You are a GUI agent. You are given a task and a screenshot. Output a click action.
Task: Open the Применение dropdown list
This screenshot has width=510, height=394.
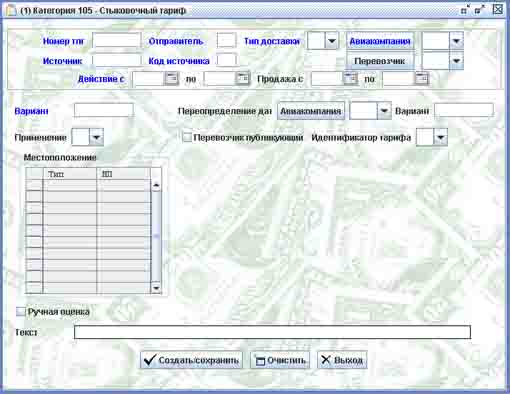[x=96, y=137]
